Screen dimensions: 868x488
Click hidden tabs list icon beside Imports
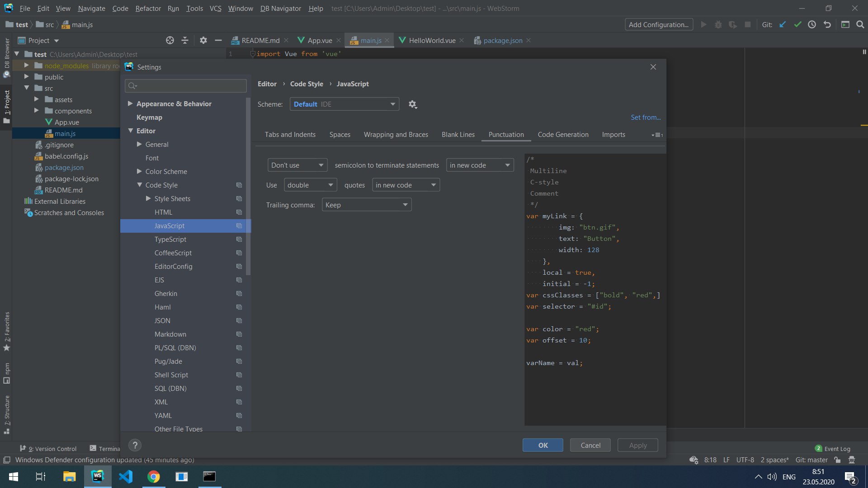point(657,135)
